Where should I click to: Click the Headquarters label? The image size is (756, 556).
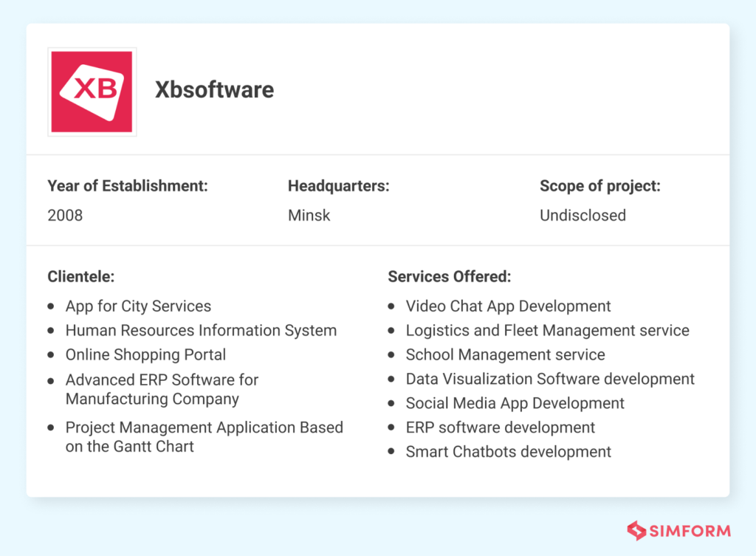pos(338,186)
